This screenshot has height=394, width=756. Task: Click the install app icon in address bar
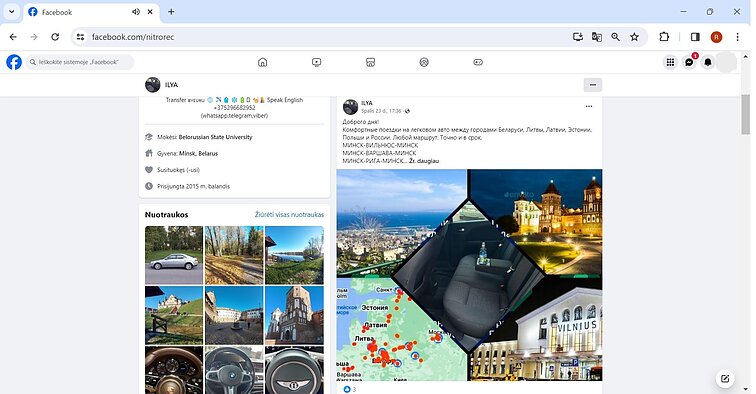coord(578,37)
